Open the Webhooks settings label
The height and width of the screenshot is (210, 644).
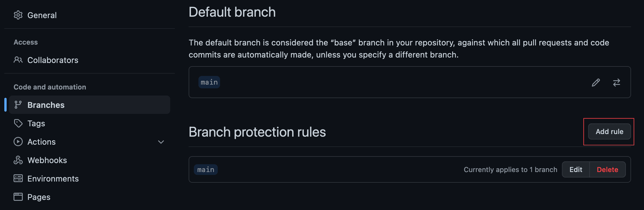click(47, 160)
